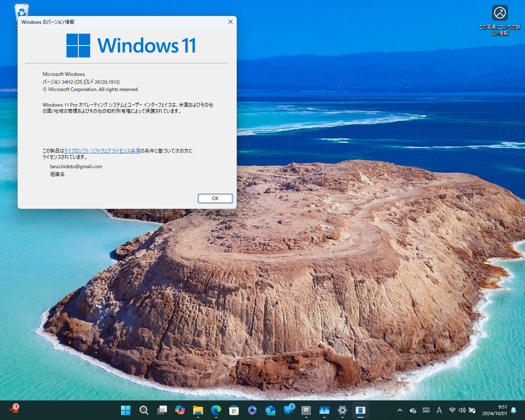Check Wi-Fi status in the system tray
This screenshot has width=525, height=420.
coord(452,410)
